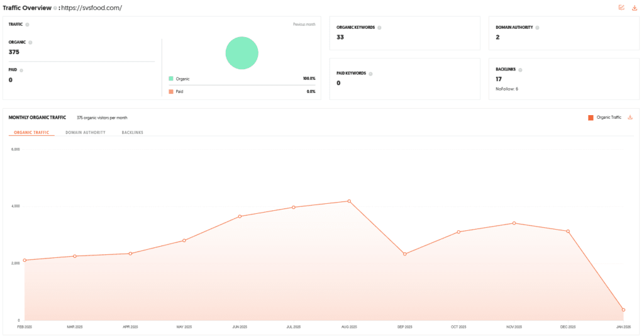The width and height of the screenshot is (644, 336).
Task: Show the Backlinks info tooltip
Action: tap(520, 69)
